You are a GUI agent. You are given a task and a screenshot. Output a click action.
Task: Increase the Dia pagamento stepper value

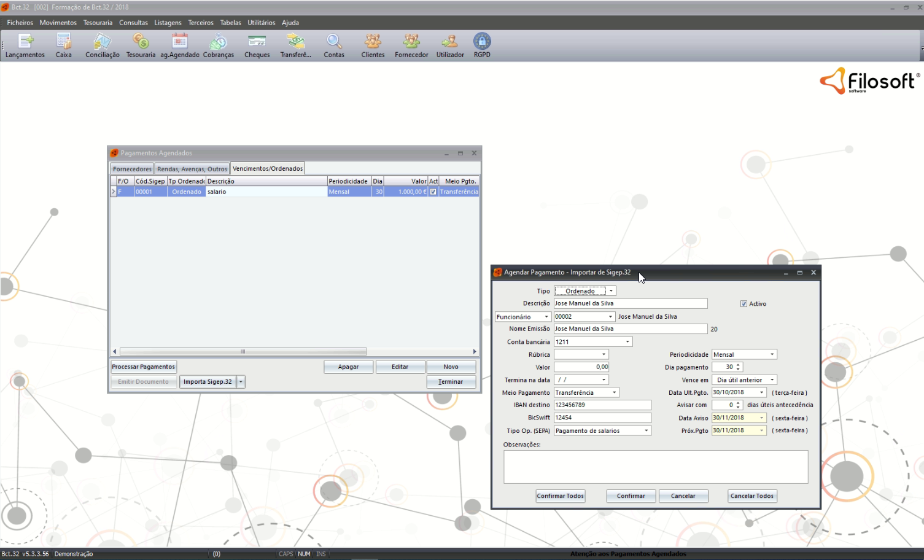point(738,365)
